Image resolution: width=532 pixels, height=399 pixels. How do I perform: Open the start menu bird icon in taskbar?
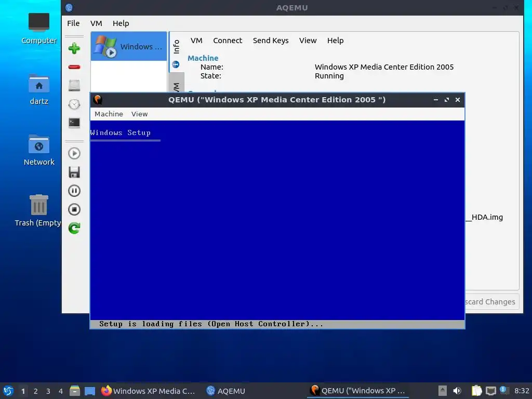[8, 391]
